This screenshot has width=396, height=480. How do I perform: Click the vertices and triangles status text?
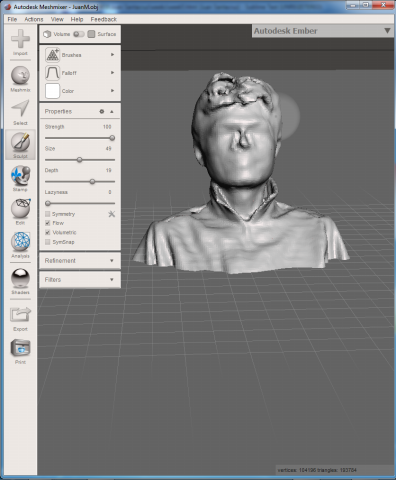tap(317, 470)
